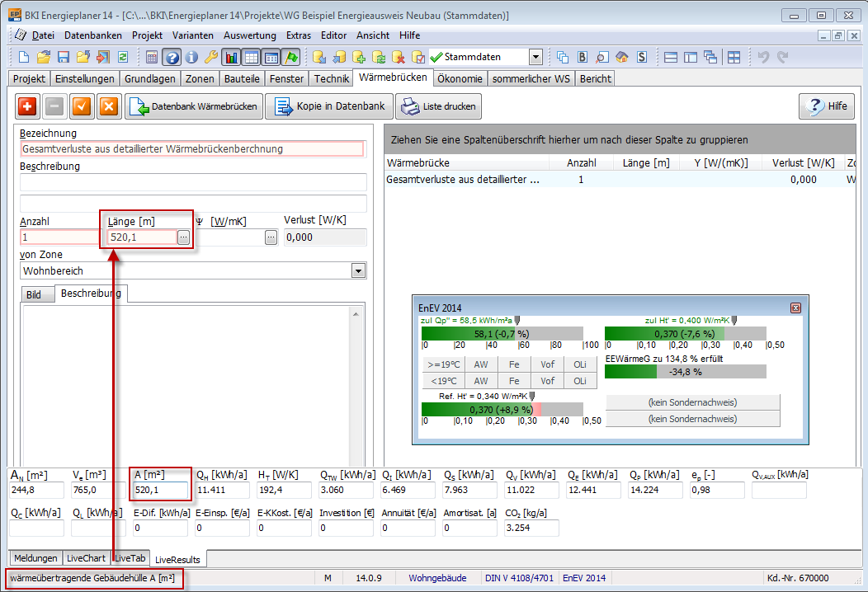Click the blue question mark toolbar icon
Screen dimensions: 868x592
tap(172, 57)
